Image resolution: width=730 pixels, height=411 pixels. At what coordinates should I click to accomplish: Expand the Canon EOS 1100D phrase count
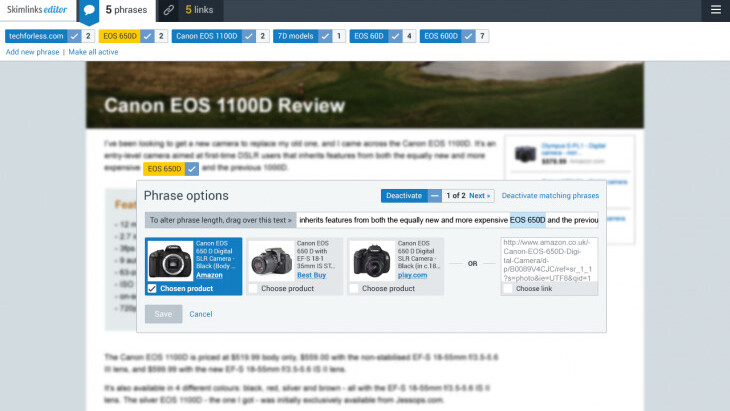(x=262, y=36)
